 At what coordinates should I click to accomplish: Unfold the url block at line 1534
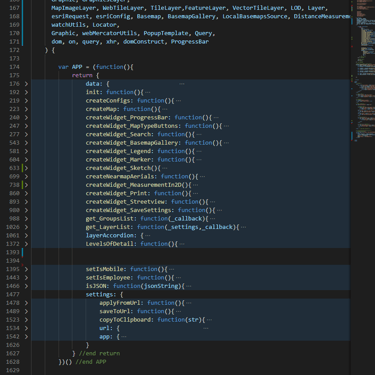coord(26,328)
